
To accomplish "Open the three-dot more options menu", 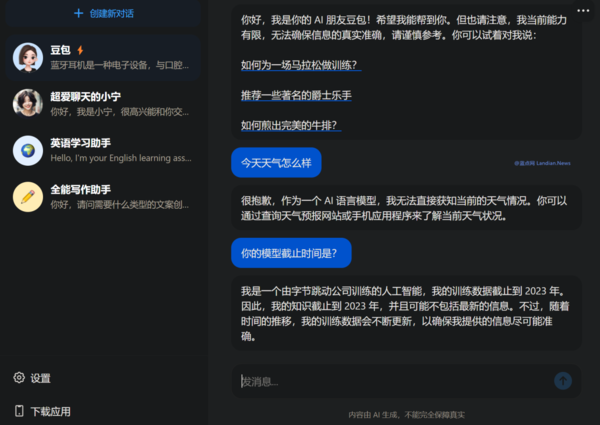I will 583,10.
